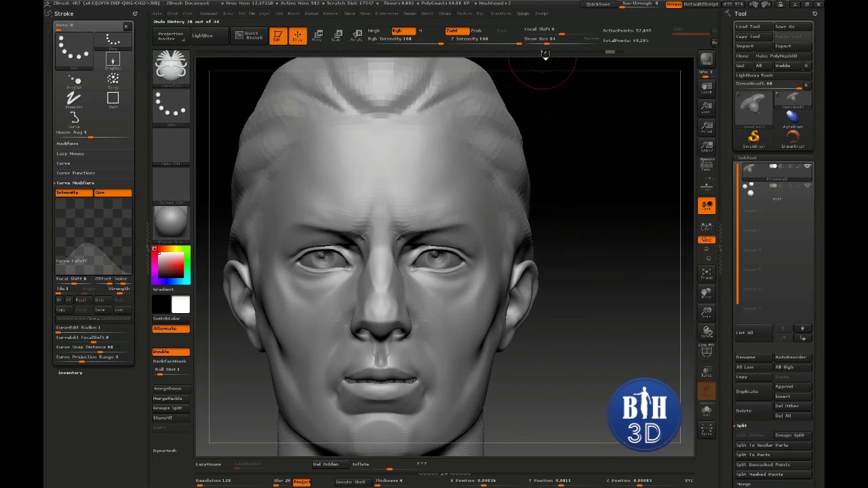Click the AAHalf icon
The height and width of the screenshot is (488, 868).
click(x=707, y=146)
